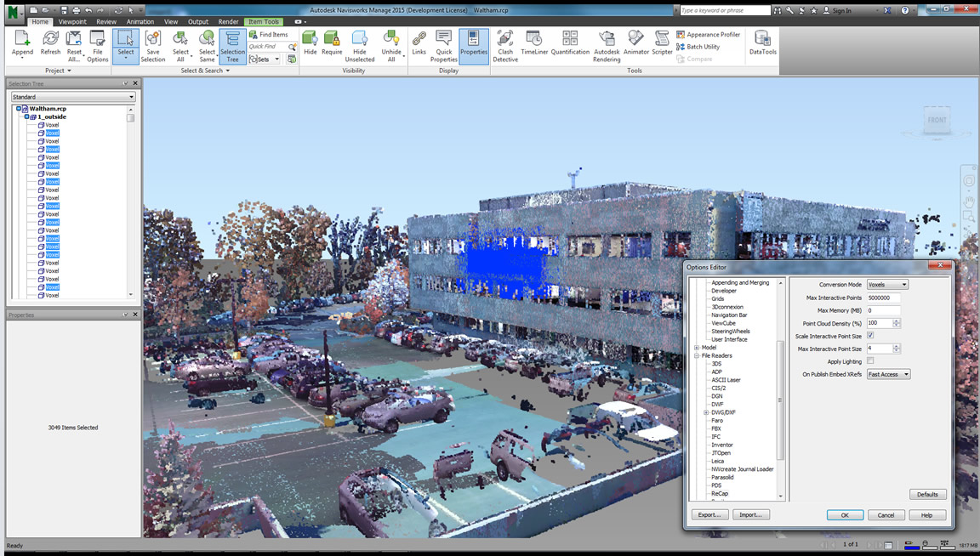Click the keyword search box in title bar
Screen dimensions: 980x556
(725, 10)
